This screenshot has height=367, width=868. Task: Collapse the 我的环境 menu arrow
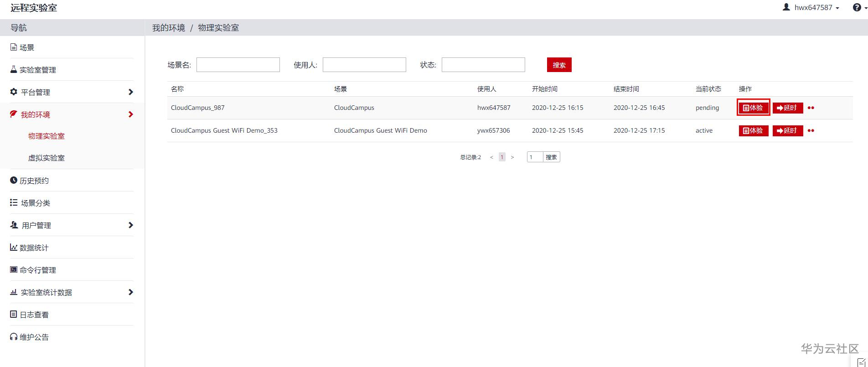pyautogui.click(x=131, y=114)
